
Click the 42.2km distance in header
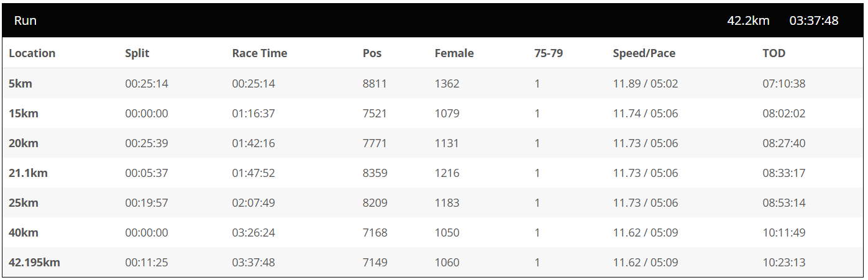tap(748, 20)
